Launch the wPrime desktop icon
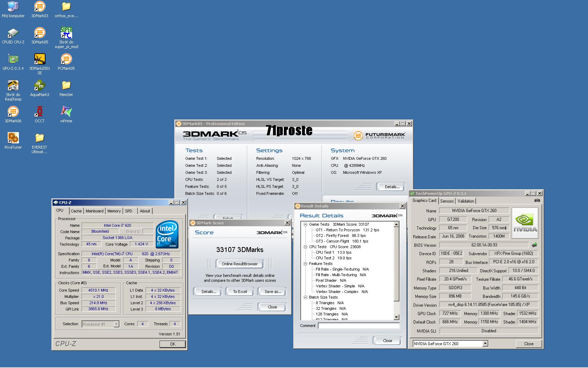This screenshot has height=368, width=588. coord(66,115)
